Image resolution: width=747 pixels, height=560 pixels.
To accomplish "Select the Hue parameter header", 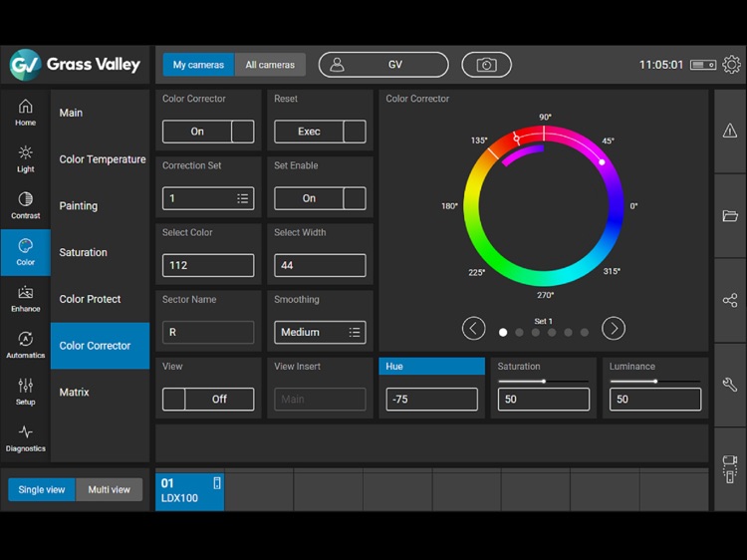I will coord(431,366).
